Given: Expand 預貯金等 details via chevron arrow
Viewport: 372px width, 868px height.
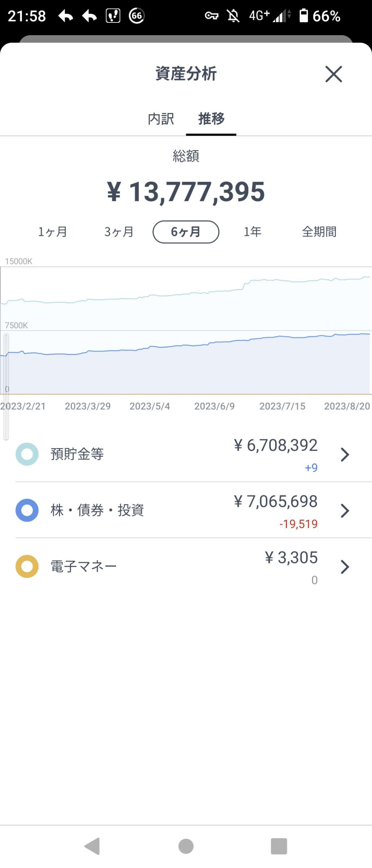Looking at the screenshot, I should [345, 455].
